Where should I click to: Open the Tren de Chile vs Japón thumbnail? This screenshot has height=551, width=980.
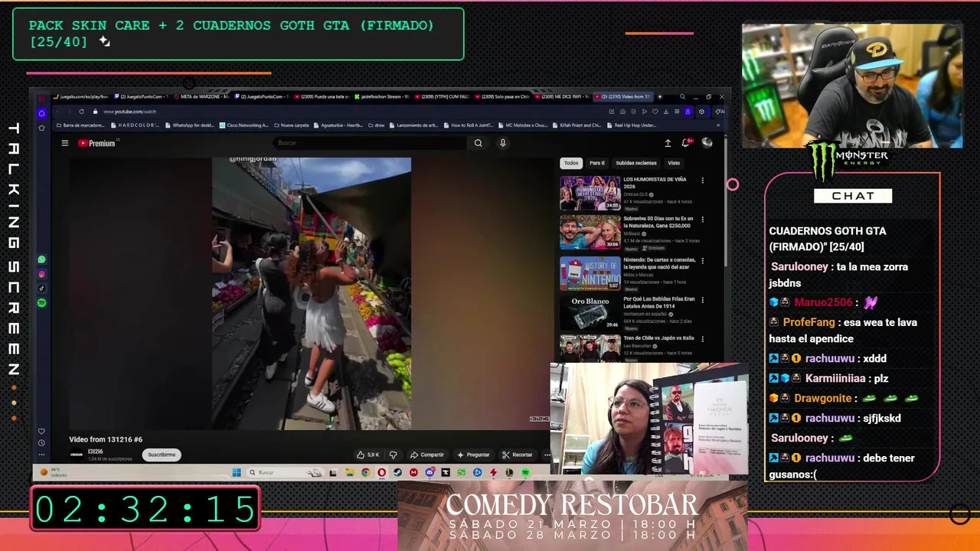pos(590,348)
